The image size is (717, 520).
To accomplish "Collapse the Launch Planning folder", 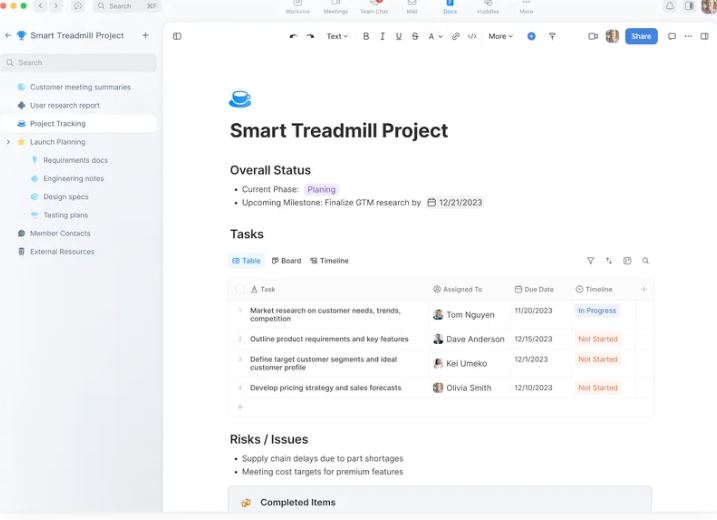I will [x=9, y=142].
